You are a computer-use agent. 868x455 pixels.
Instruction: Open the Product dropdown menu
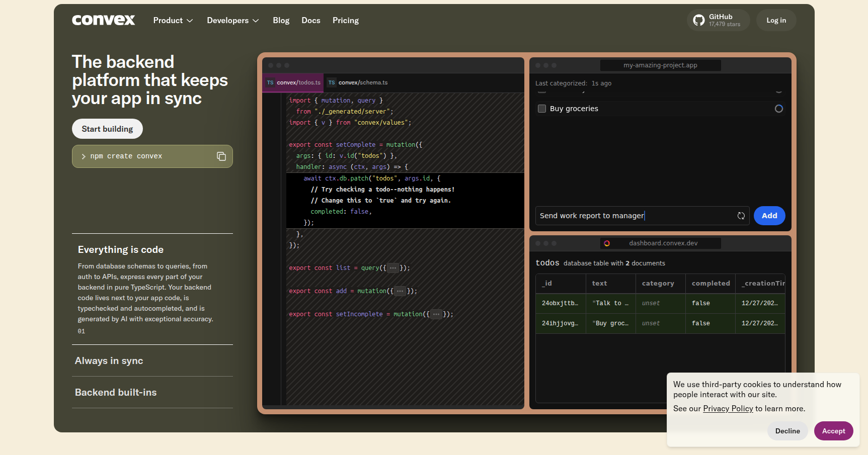point(173,20)
